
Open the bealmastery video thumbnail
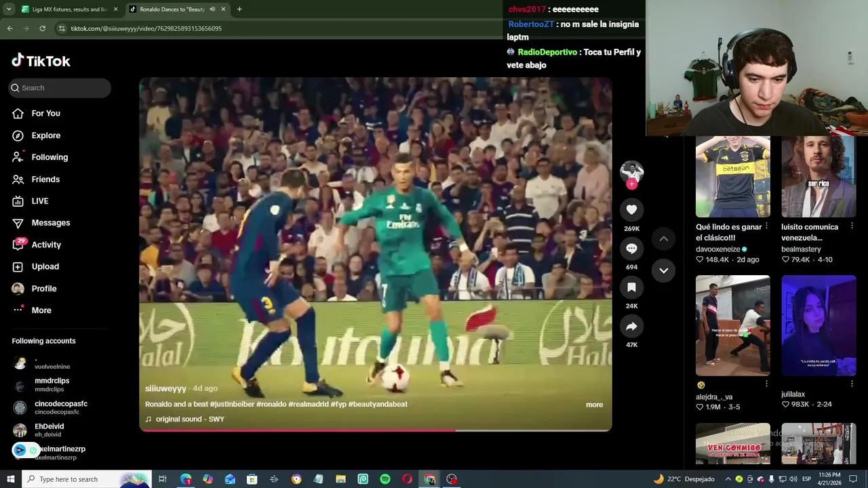click(818, 176)
